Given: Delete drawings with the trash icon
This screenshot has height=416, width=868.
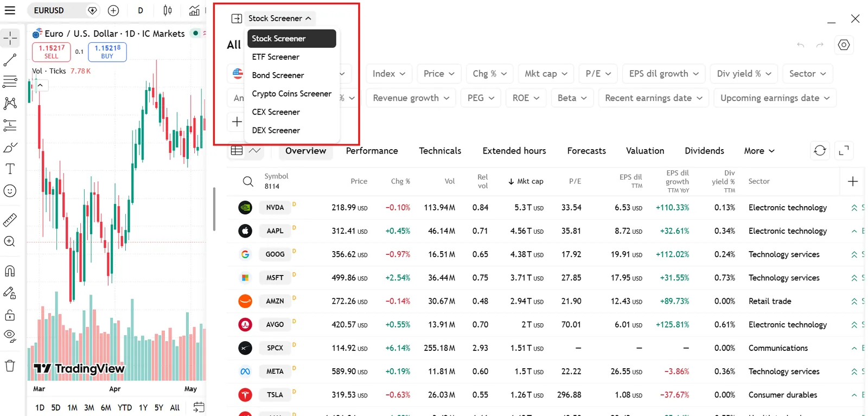Looking at the screenshot, I should point(10,366).
